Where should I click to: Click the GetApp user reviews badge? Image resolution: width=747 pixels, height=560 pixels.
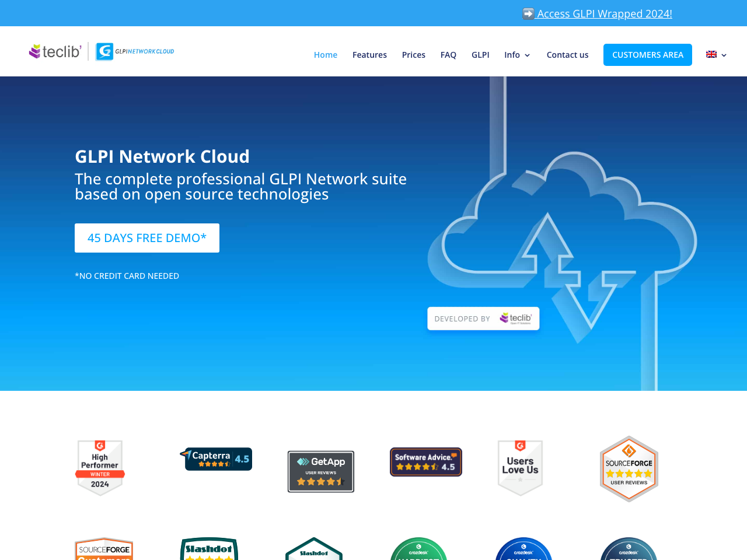pyautogui.click(x=320, y=471)
